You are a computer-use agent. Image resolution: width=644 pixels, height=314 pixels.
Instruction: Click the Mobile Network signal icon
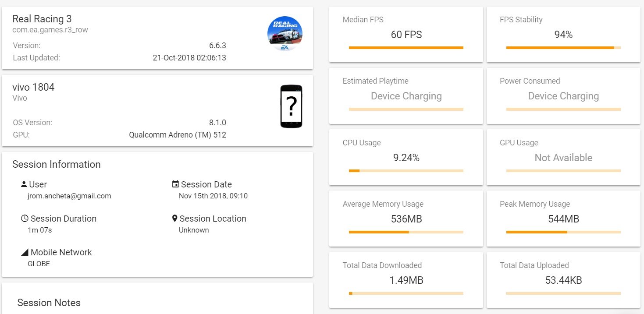(25, 253)
